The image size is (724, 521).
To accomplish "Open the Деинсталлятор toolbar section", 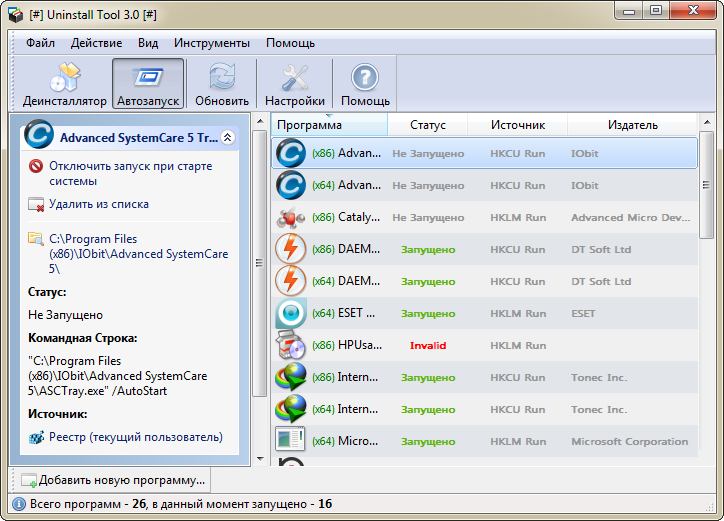I will pos(65,84).
